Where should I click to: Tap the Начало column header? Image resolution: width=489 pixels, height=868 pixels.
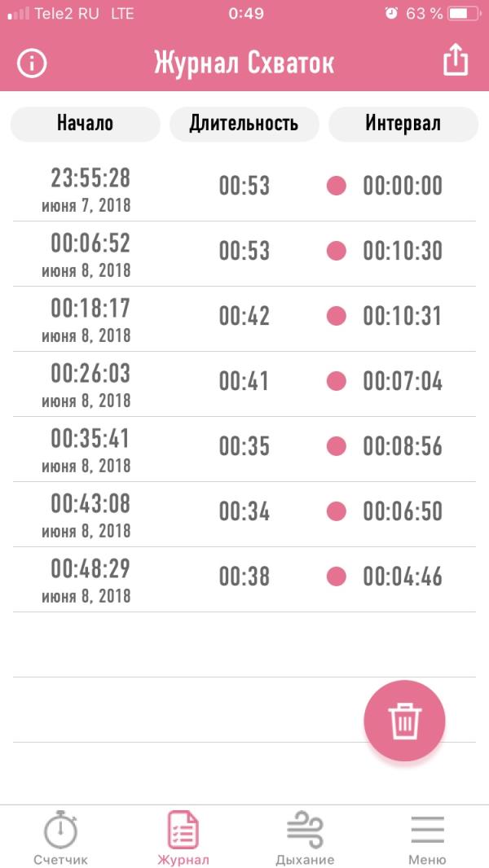pos(86,124)
